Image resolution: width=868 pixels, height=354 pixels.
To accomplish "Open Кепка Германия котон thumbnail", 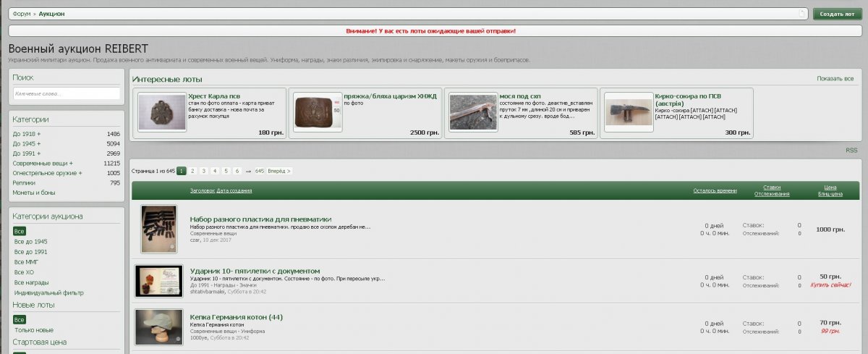I will 158,326.
